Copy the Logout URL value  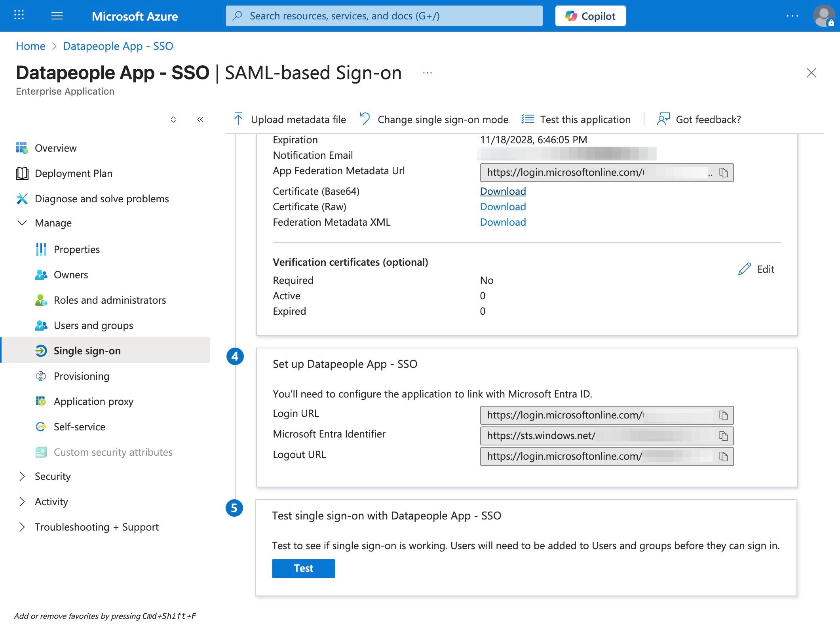click(x=723, y=457)
